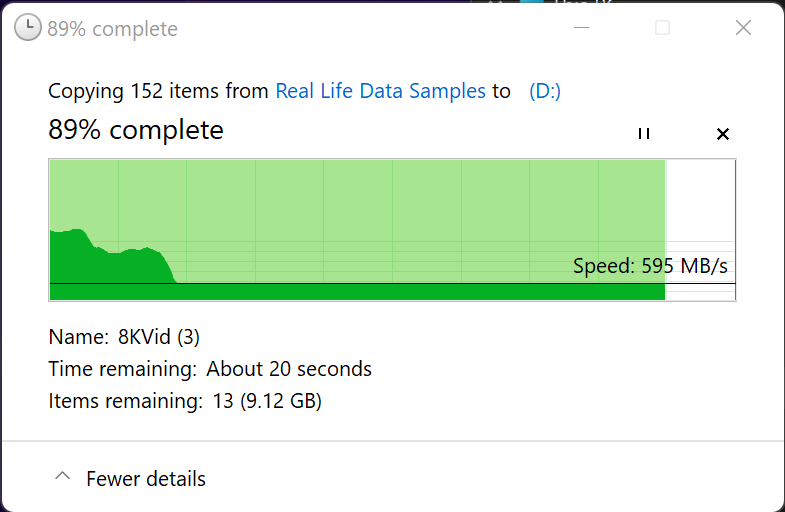Viewport: 785px width, 512px height.
Task: Open the (D:) destination drive link
Action: coord(545,91)
